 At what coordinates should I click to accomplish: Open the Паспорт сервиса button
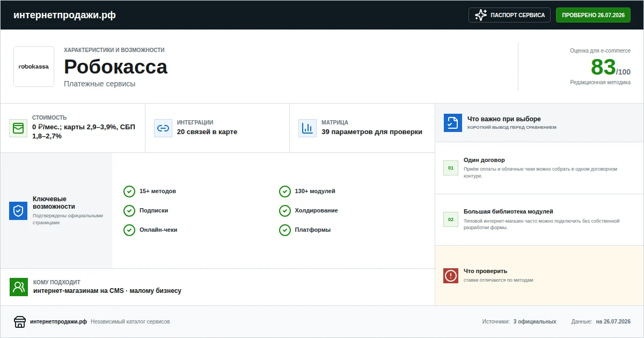(510, 15)
